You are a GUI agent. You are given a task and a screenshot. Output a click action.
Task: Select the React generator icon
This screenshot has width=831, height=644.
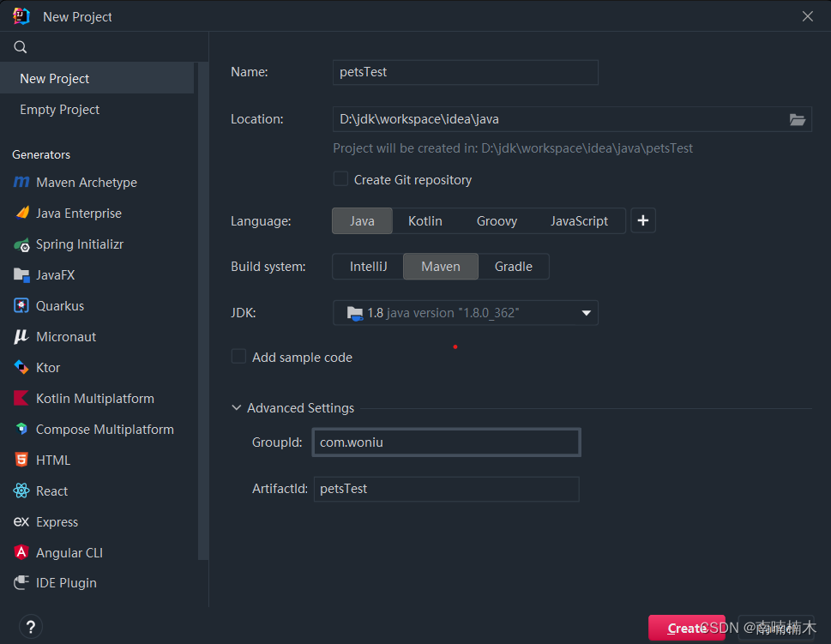[x=21, y=491]
